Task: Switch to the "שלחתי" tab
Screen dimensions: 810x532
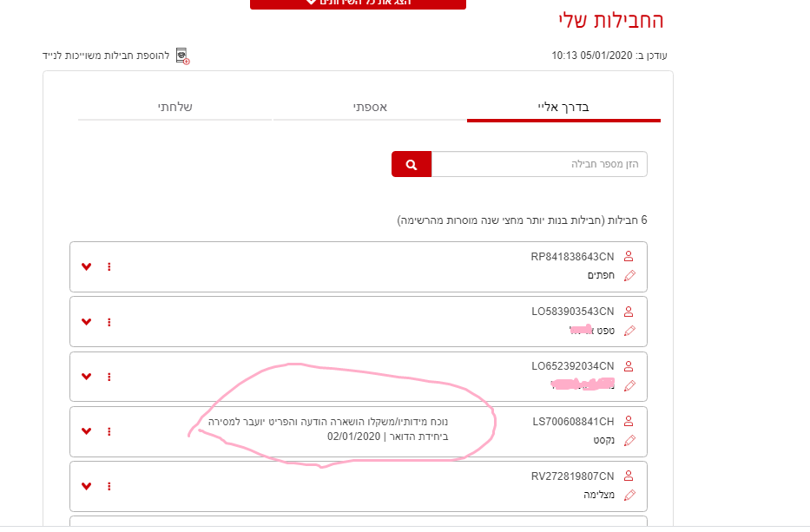Action: (x=176, y=107)
